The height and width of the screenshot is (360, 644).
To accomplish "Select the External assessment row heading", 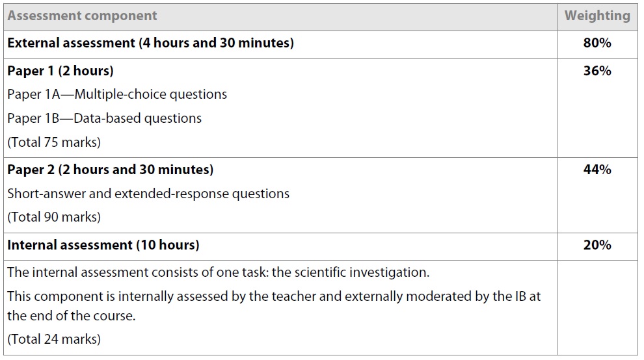I will (150, 43).
